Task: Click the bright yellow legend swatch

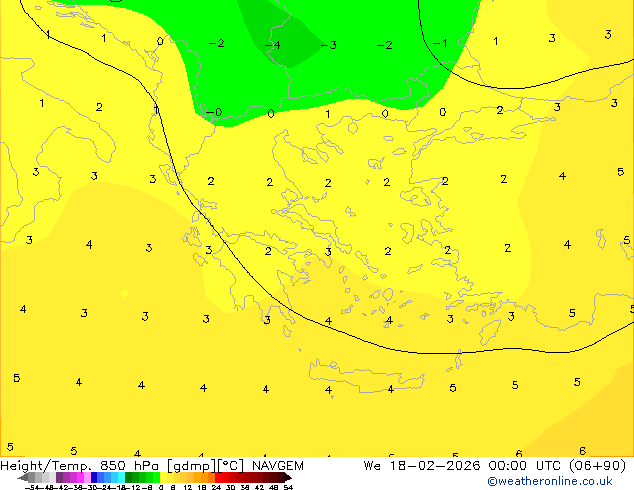Action: (x=163, y=478)
